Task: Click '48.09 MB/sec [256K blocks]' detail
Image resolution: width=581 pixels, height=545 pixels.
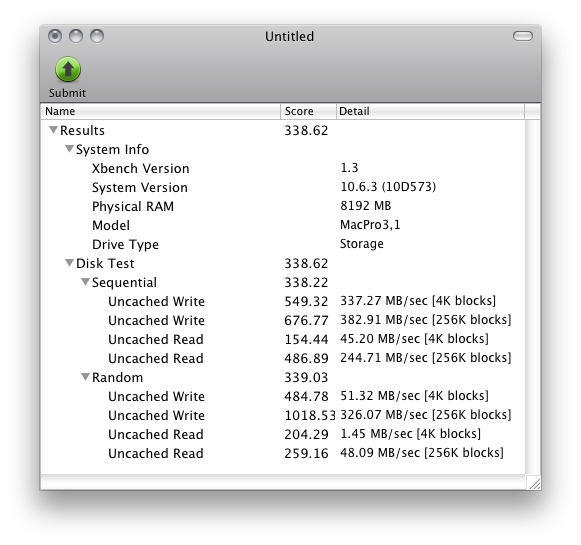Action: tap(422, 452)
